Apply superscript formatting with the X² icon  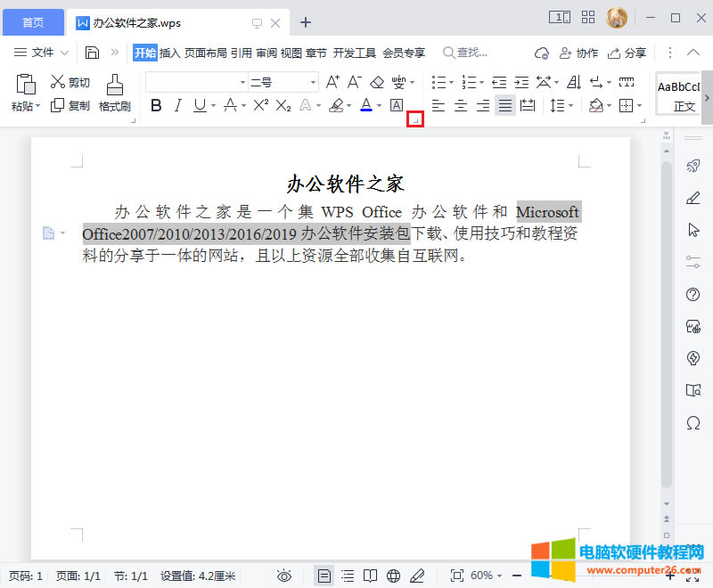[x=258, y=105]
